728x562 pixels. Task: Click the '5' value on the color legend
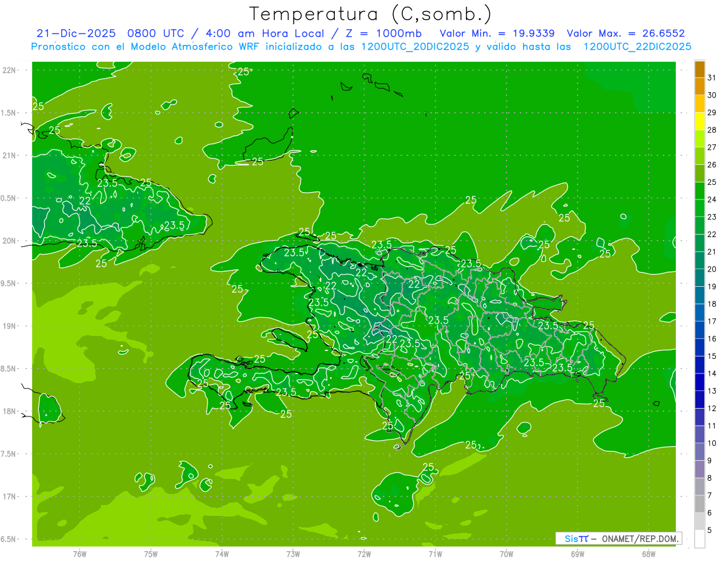[x=710, y=531]
